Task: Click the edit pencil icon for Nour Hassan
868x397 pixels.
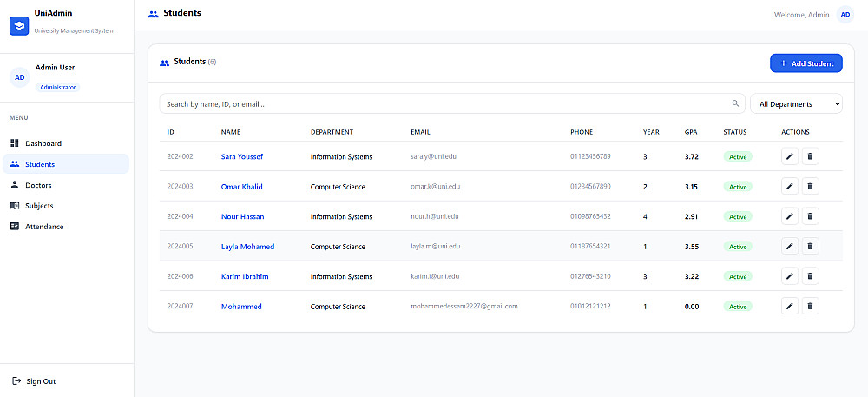Action: tap(789, 216)
